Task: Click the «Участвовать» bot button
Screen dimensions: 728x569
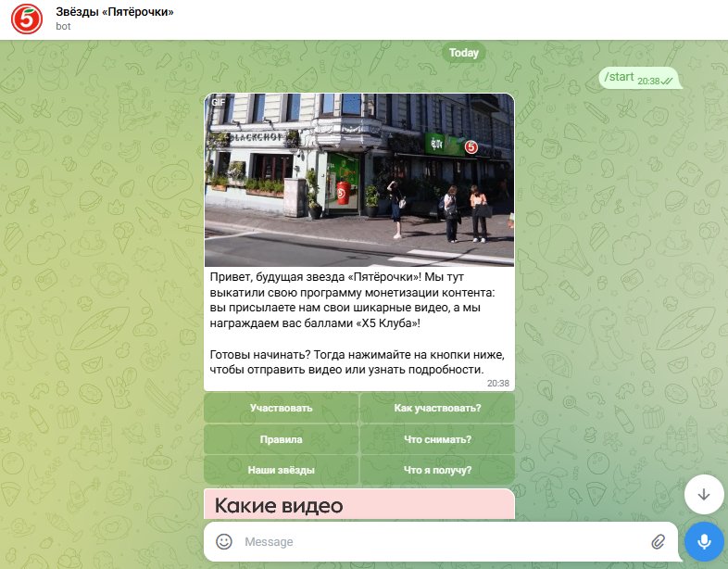Action: (281, 409)
